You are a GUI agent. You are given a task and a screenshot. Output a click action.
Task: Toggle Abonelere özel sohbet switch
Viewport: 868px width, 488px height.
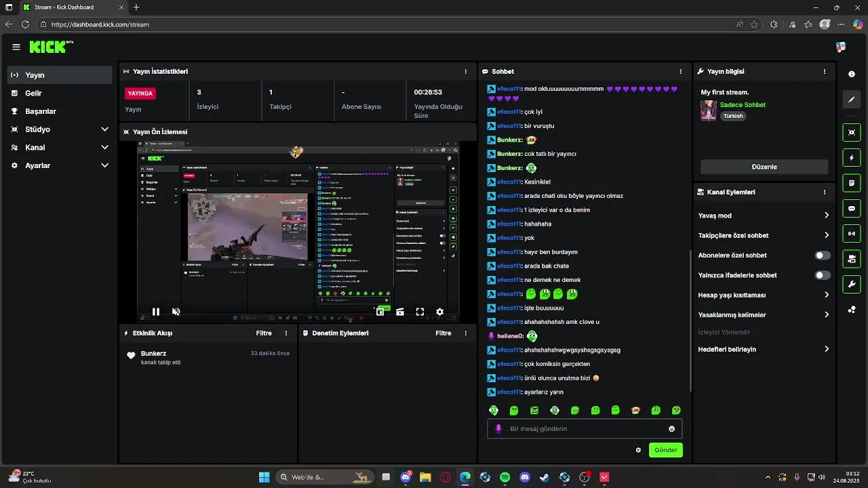point(823,256)
